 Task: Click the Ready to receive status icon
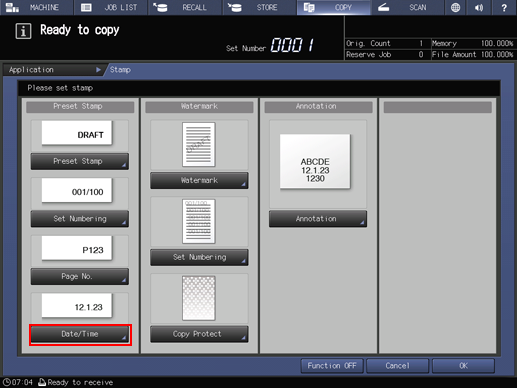pyautogui.click(x=42, y=382)
